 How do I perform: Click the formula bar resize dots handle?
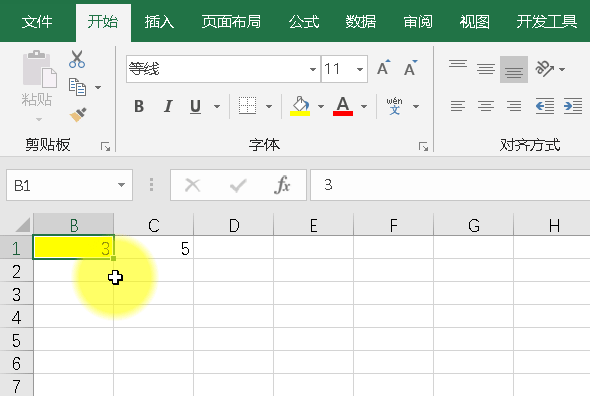coord(151,185)
